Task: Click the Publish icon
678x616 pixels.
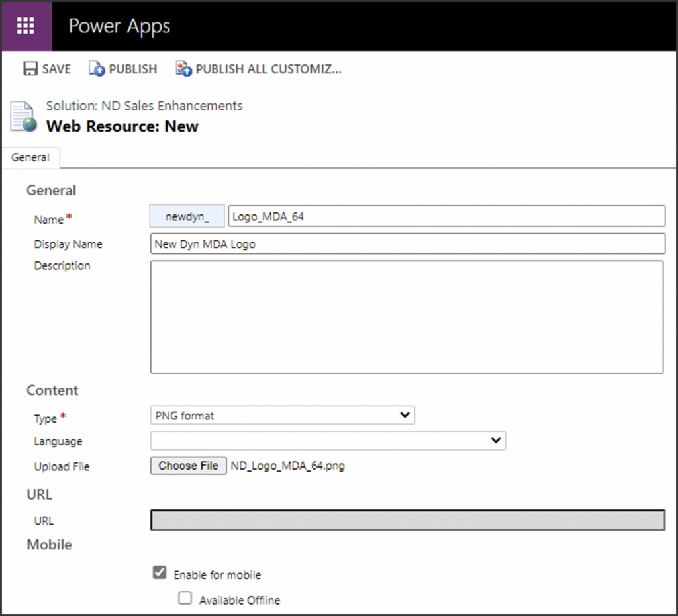Action: tap(97, 69)
